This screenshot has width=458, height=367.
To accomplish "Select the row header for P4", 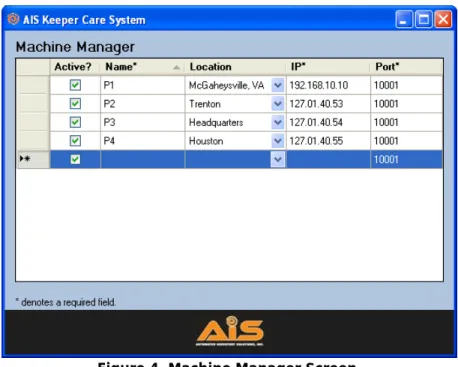I will coord(33,141).
